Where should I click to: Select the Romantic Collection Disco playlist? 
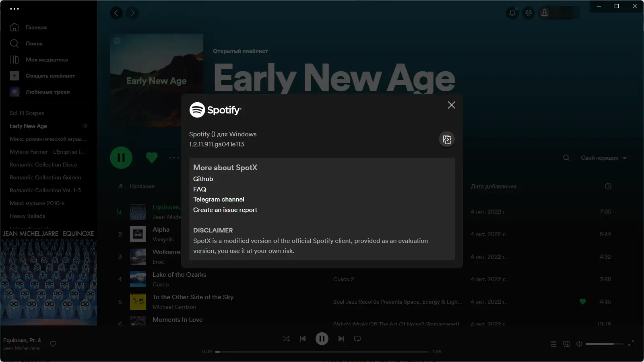point(43,165)
